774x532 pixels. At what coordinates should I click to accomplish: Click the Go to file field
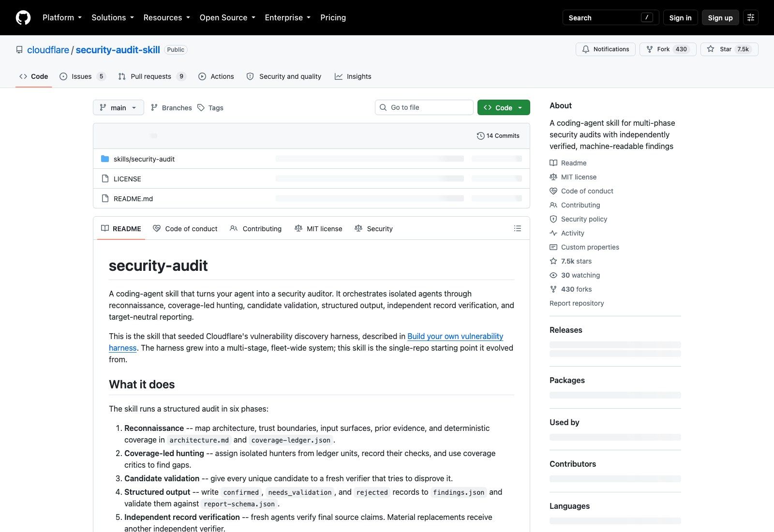[x=424, y=107]
